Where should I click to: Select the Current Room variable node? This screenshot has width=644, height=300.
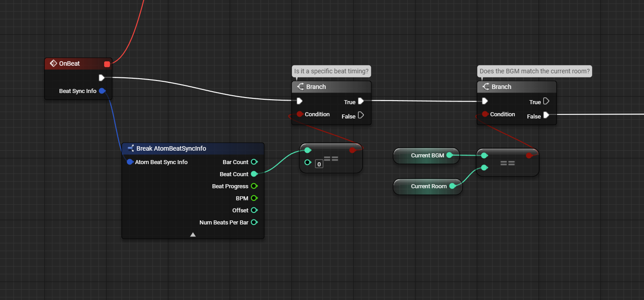(428, 186)
